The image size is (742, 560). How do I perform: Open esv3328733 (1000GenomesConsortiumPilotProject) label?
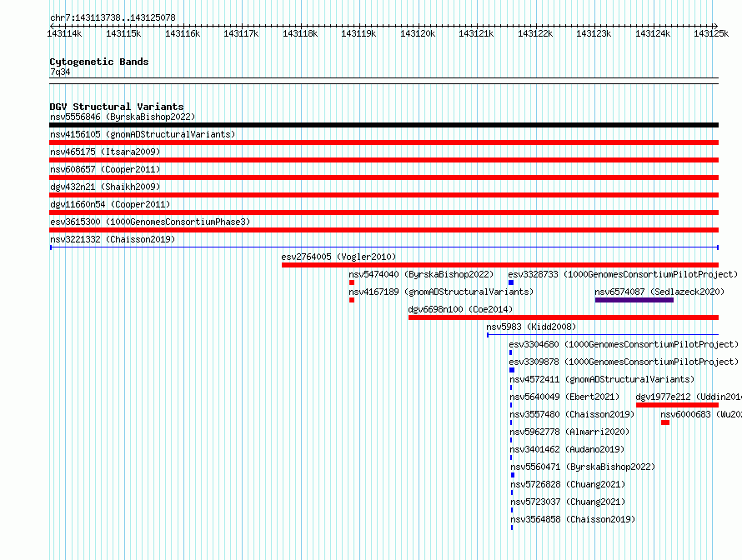(x=624, y=274)
